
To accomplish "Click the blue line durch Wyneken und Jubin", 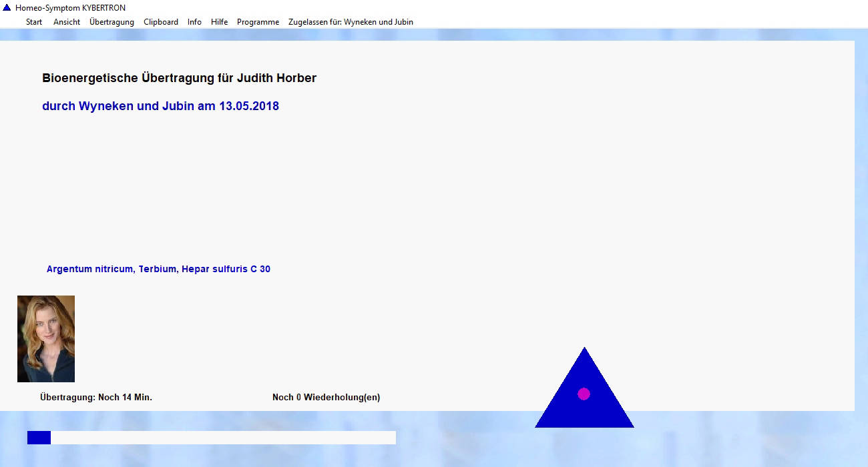I will pos(160,106).
